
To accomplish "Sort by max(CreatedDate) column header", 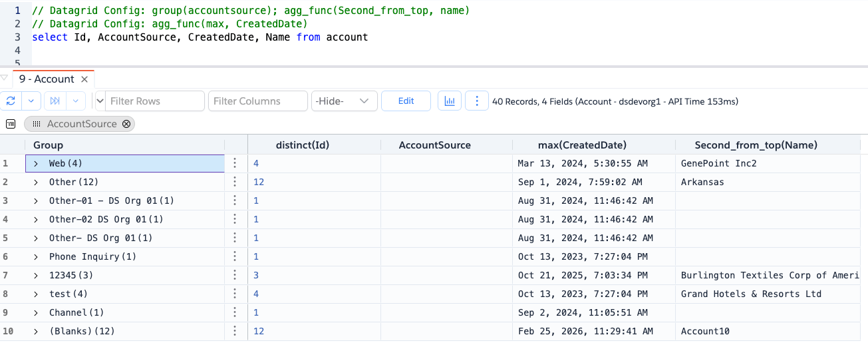I will (x=582, y=145).
